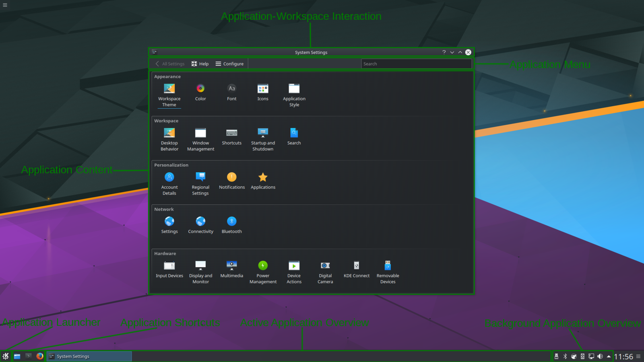Open the Help menu

pyautogui.click(x=200, y=64)
